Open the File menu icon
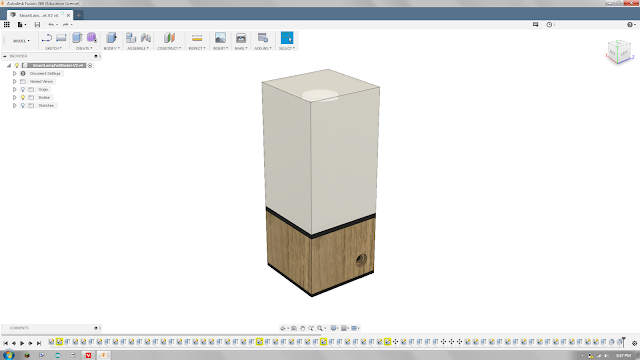640x360 pixels. (21, 24)
